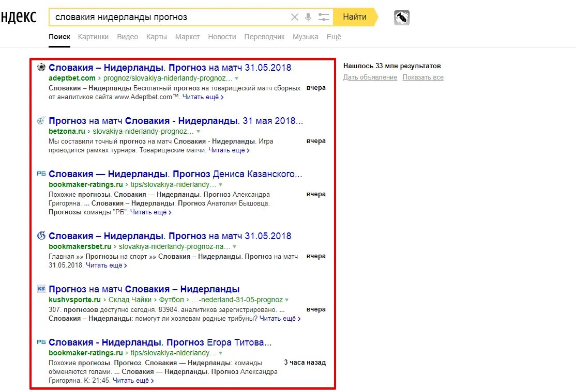This screenshot has height=392, width=576.
Task: Switch to Картинки tab
Action: 93,37
